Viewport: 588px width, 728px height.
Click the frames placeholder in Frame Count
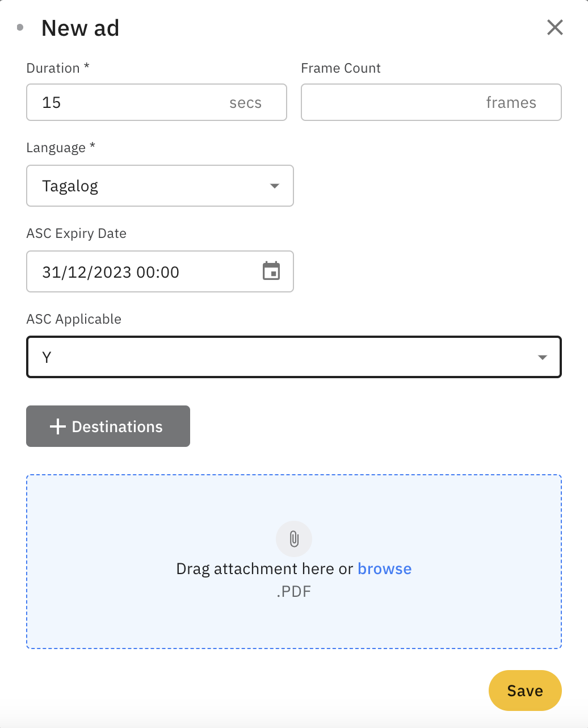pyautogui.click(x=510, y=102)
